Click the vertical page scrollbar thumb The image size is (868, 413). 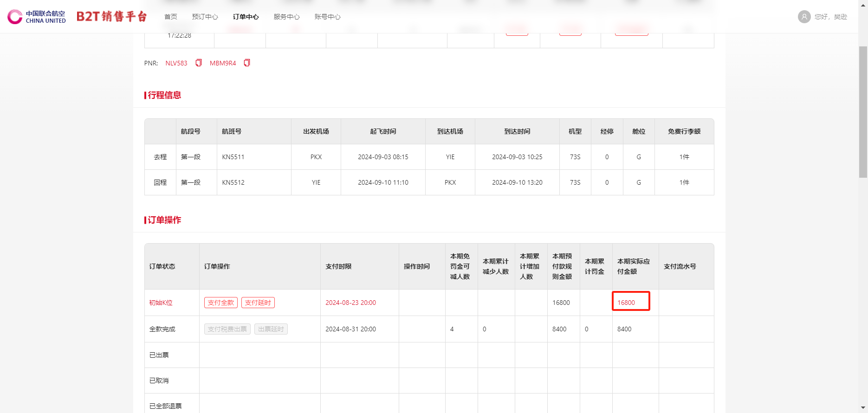pyautogui.click(x=863, y=111)
